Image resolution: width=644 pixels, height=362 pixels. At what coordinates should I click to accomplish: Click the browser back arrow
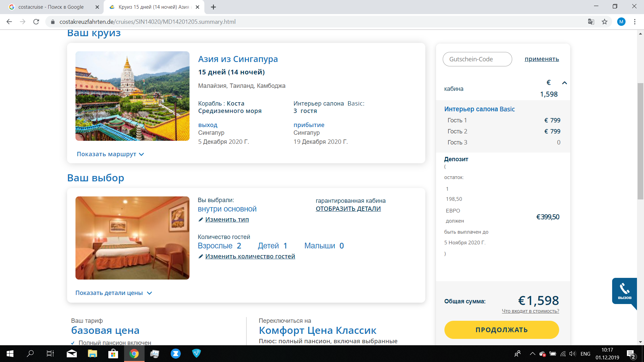coord(9,22)
